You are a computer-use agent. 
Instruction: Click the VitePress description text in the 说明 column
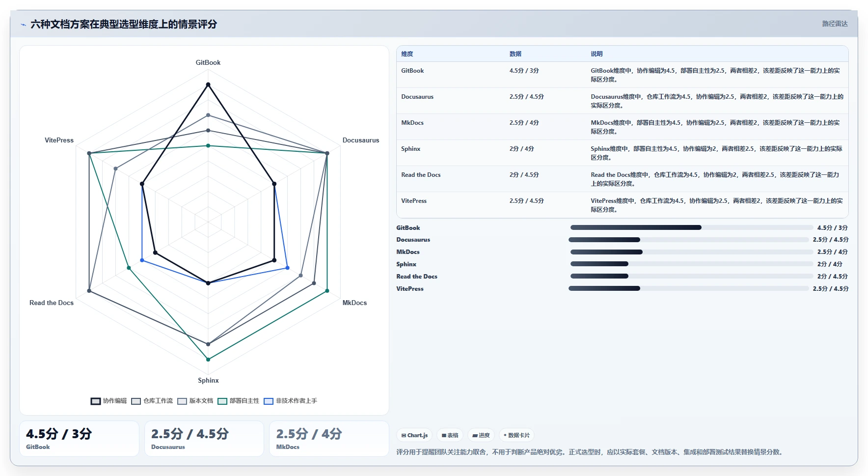pos(717,205)
